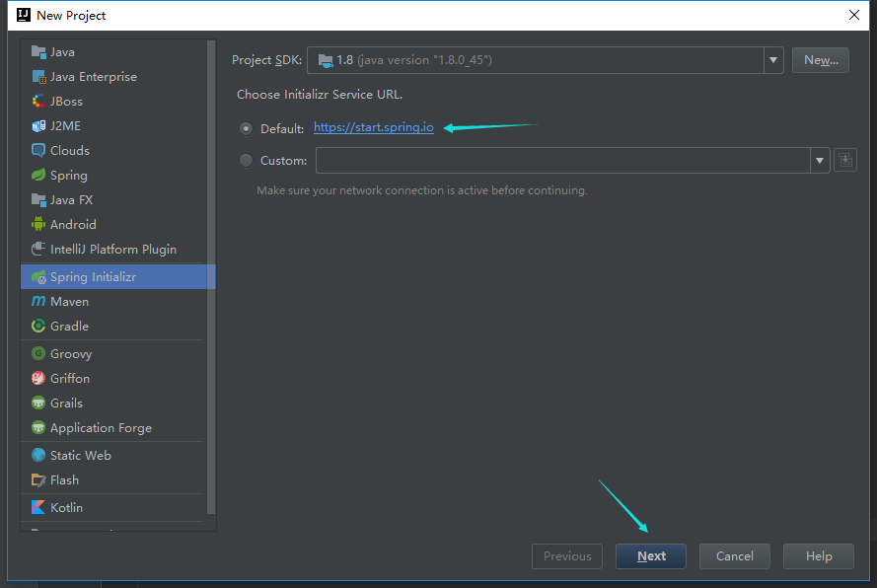Select Kotlin in the project list

(112, 507)
